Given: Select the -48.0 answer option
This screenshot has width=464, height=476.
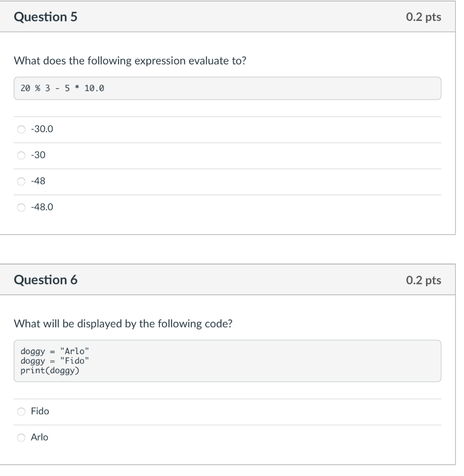Looking at the screenshot, I should pyautogui.click(x=21, y=207).
